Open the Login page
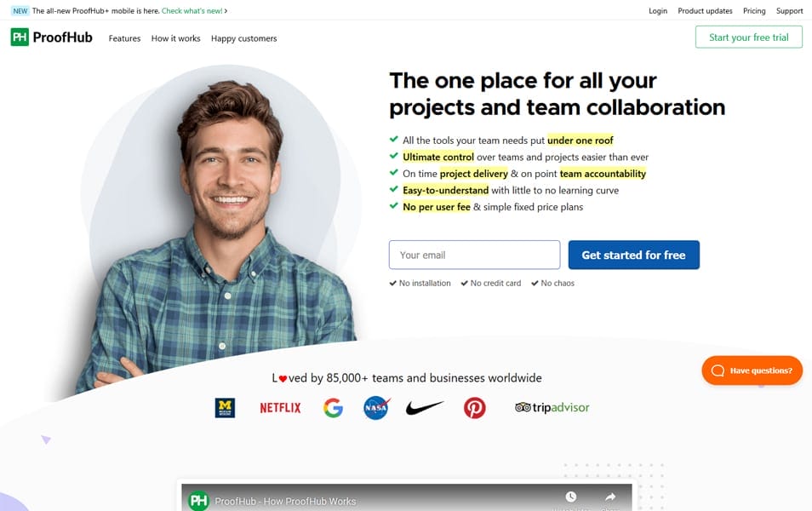The width and height of the screenshot is (812, 511). click(658, 11)
